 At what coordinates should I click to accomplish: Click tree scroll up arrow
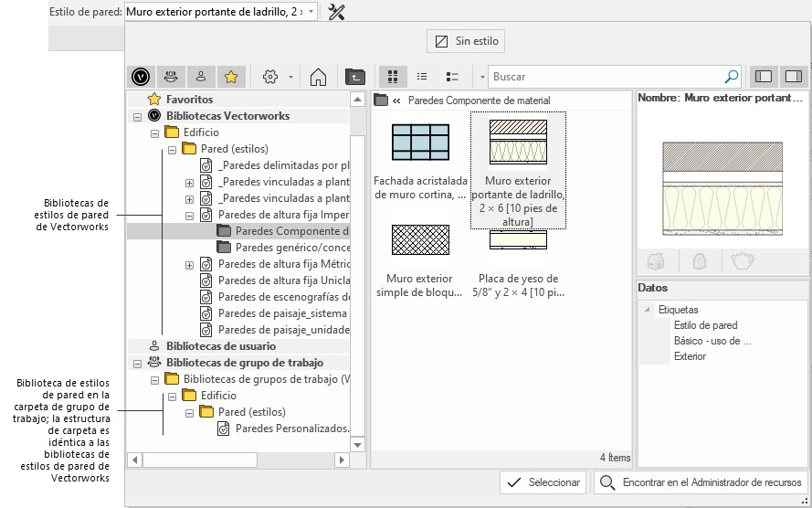pos(357,99)
